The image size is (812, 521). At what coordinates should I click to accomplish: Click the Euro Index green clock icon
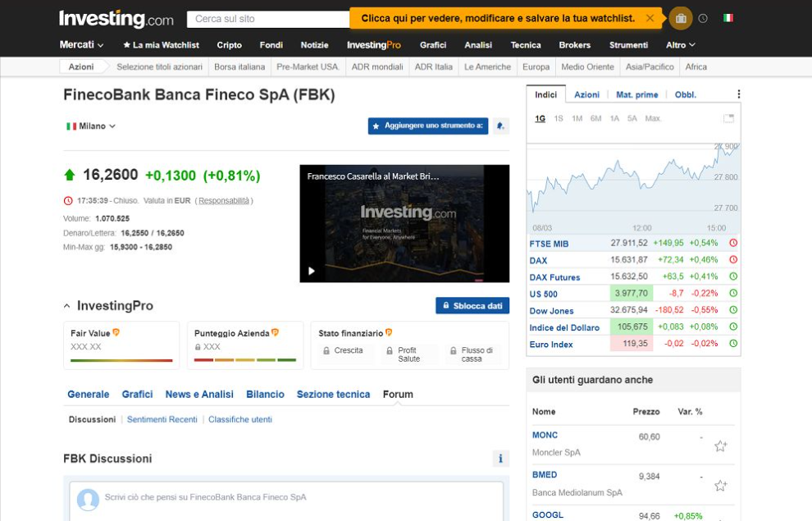733,343
